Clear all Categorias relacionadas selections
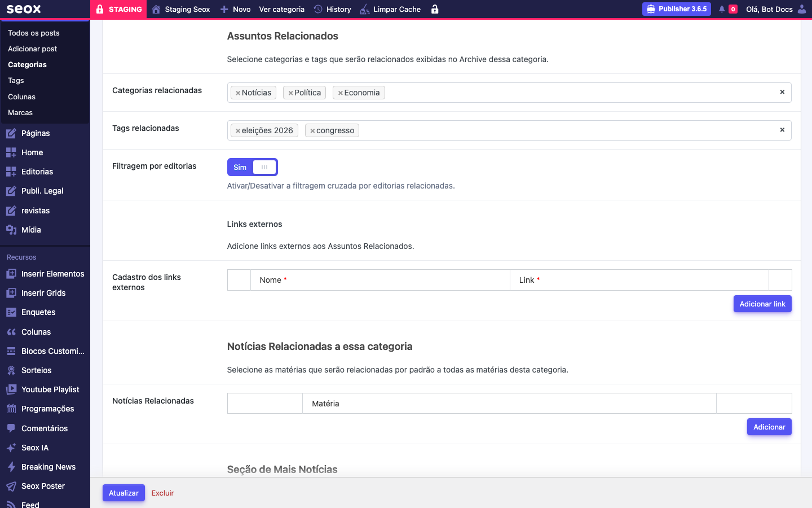Viewport: 812px width, 508px height. point(782,92)
